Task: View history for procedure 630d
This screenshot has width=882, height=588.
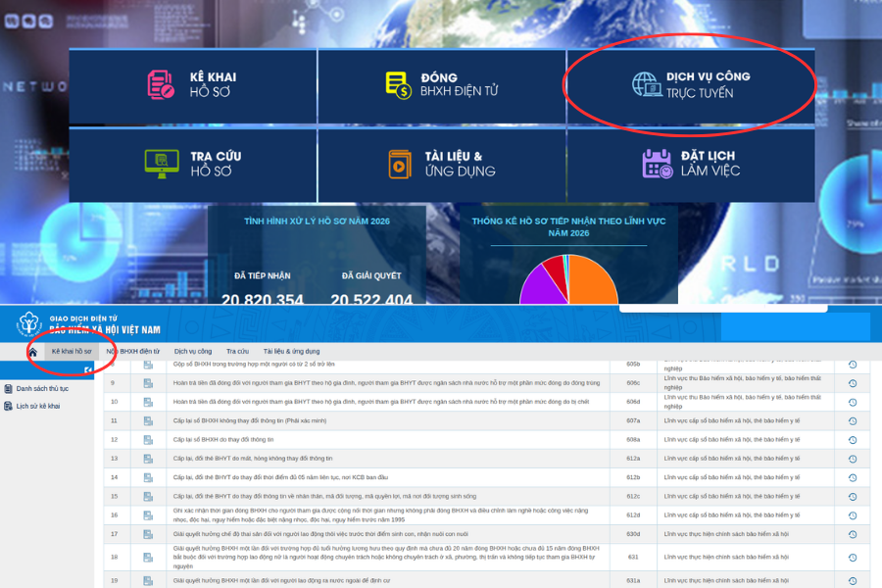Action: click(x=853, y=534)
